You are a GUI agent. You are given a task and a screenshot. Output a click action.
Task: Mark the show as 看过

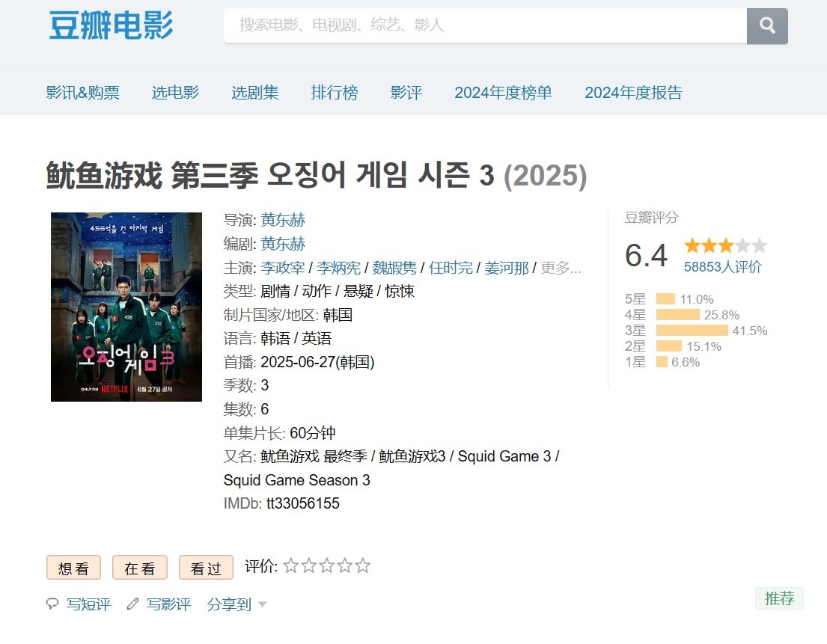point(206,568)
